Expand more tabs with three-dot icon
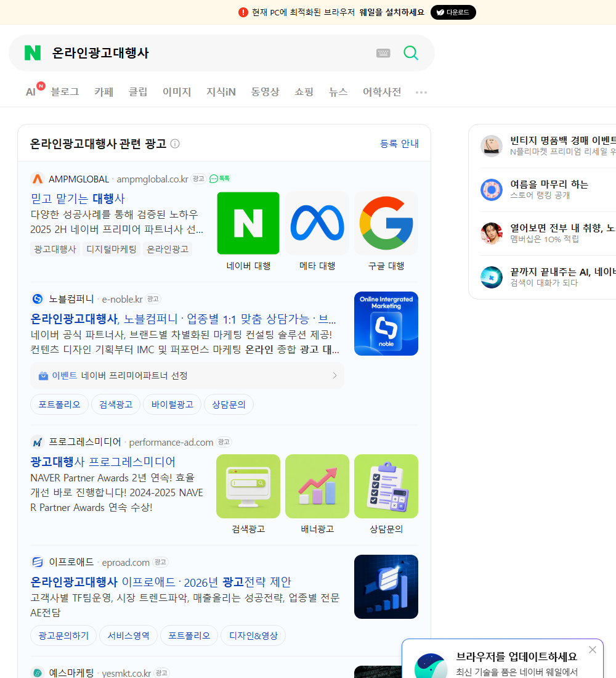Image resolution: width=616 pixels, height=678 pixels. (421, 92)
